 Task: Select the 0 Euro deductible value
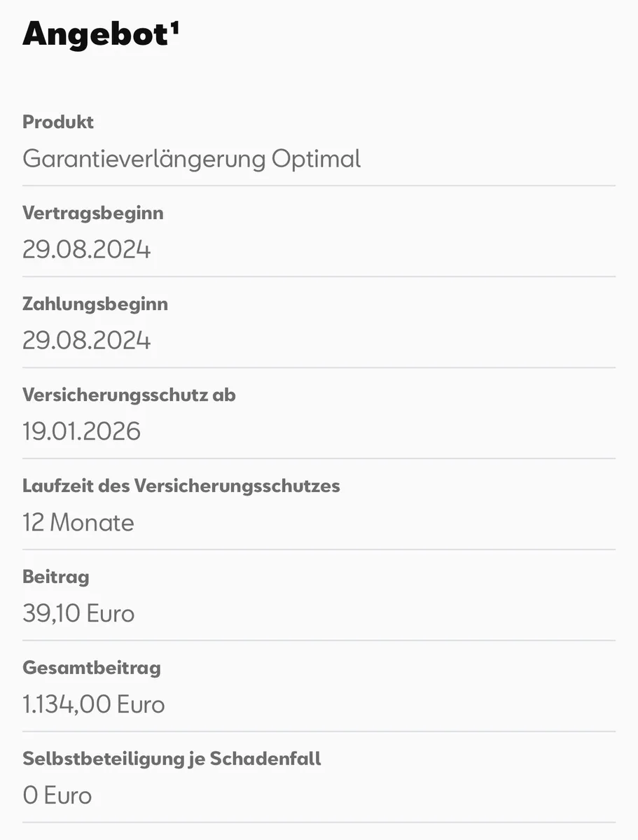point(57,796)
